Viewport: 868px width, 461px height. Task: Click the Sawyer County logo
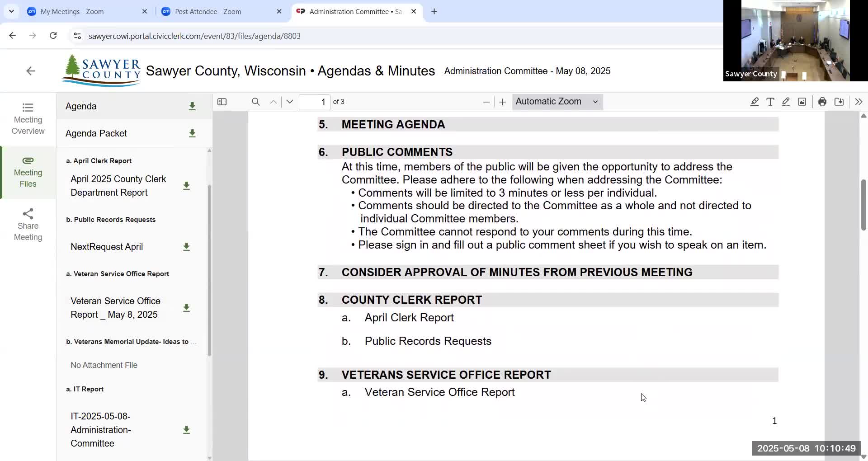[x=101, y=71]
